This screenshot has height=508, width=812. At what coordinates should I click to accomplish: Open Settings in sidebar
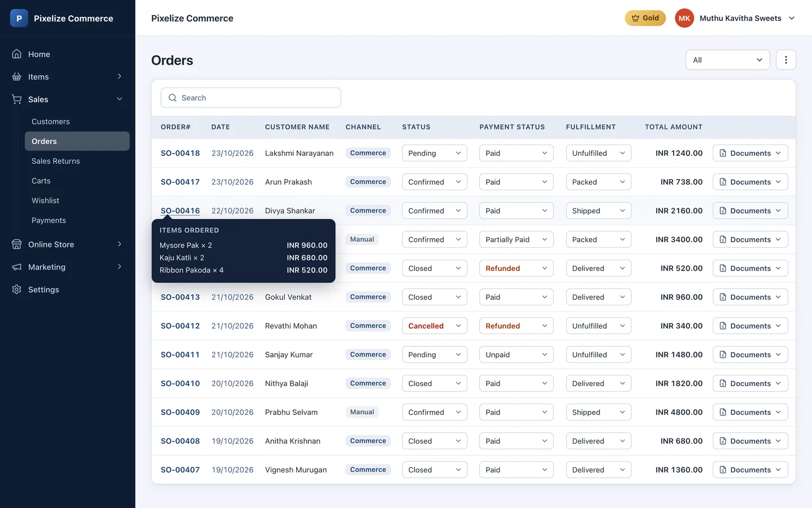click(x=68, y=290)
